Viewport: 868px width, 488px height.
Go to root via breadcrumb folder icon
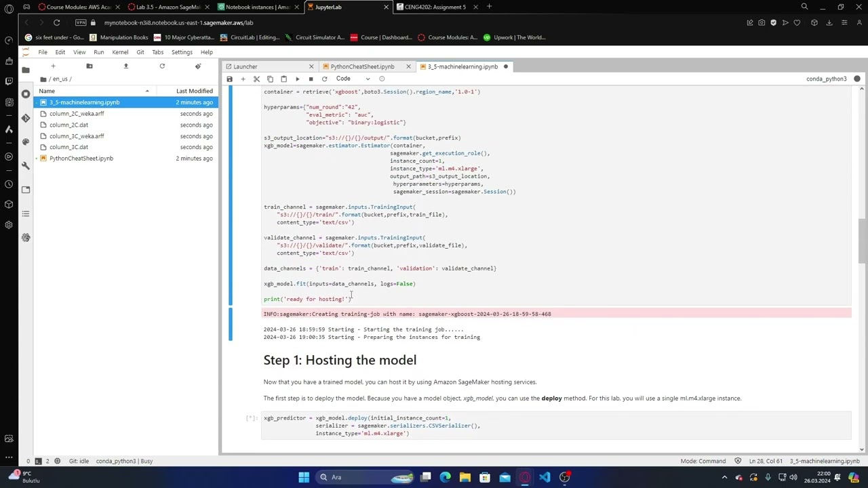coord(43,79)
